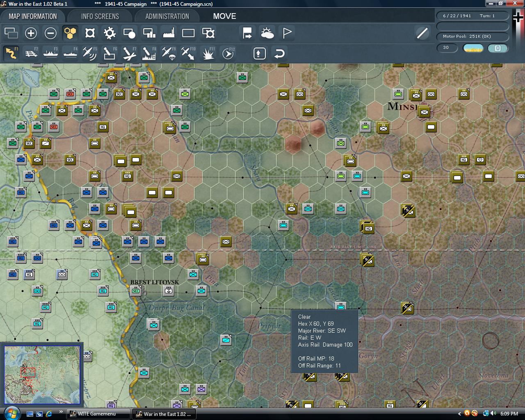This screenshot has width=525, height=420.
Task: Select F5 air recon mode icon
Action: [90, 53]
